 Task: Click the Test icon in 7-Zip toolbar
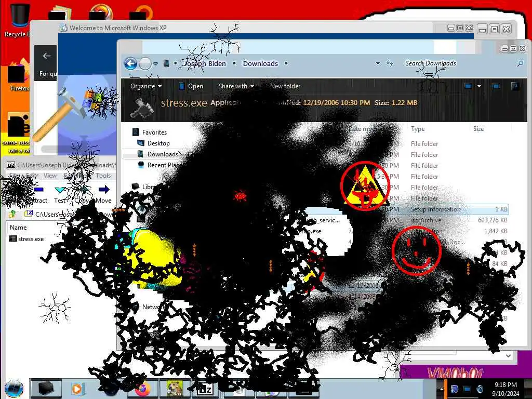(x=61, y=194)
